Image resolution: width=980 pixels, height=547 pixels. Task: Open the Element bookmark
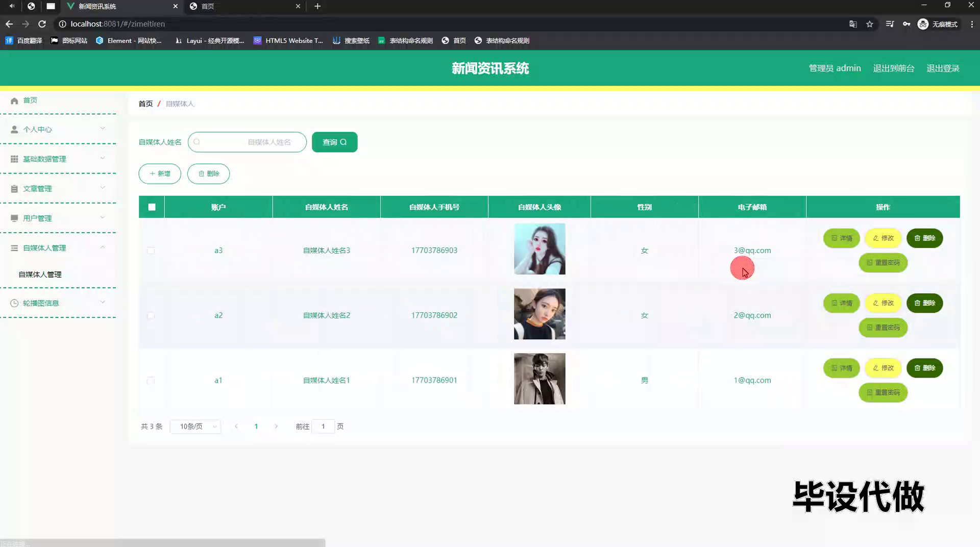129,40
